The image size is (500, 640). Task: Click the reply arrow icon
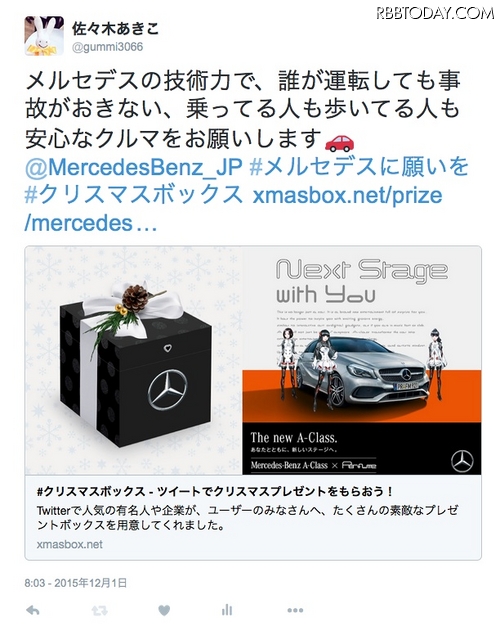[x=33, y=611]
